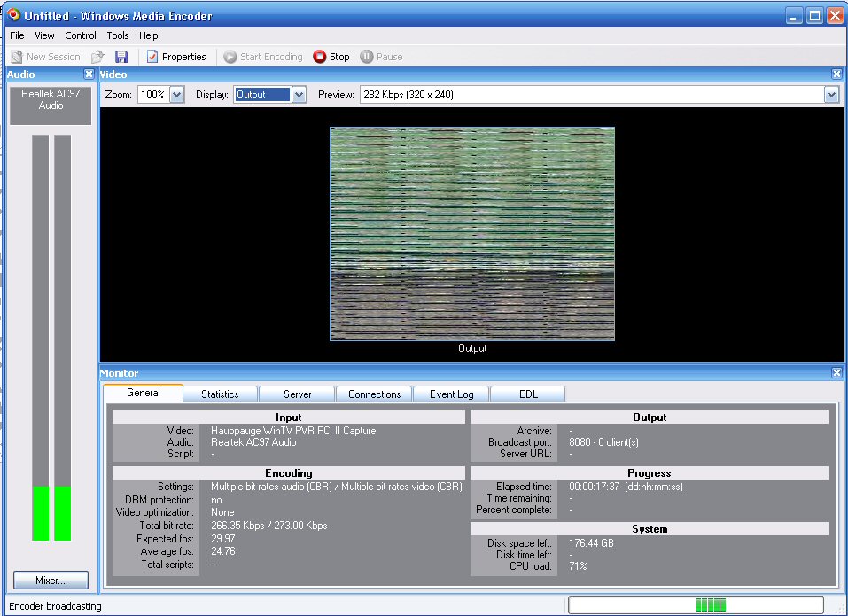Click the '8080 - 0 client(s)' broadcast port value
The width and height of the screenshot is (848, 616).
pyautogui.click(x=603, y=442)
